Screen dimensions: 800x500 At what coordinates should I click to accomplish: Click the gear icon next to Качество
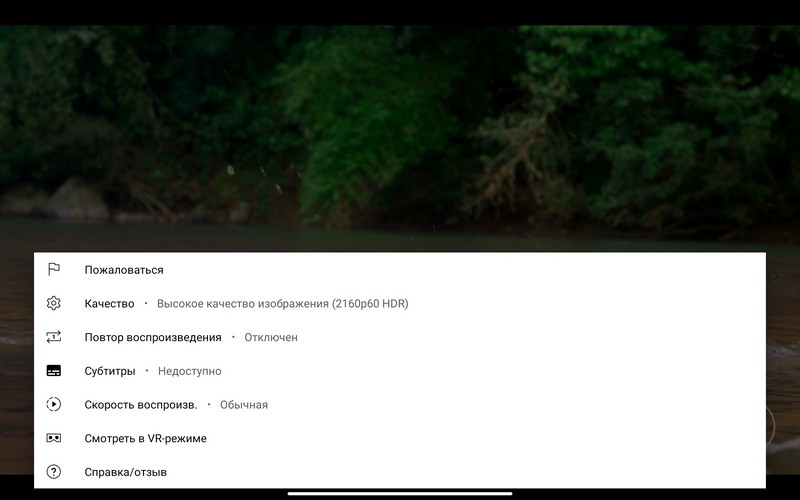point(54,303)
